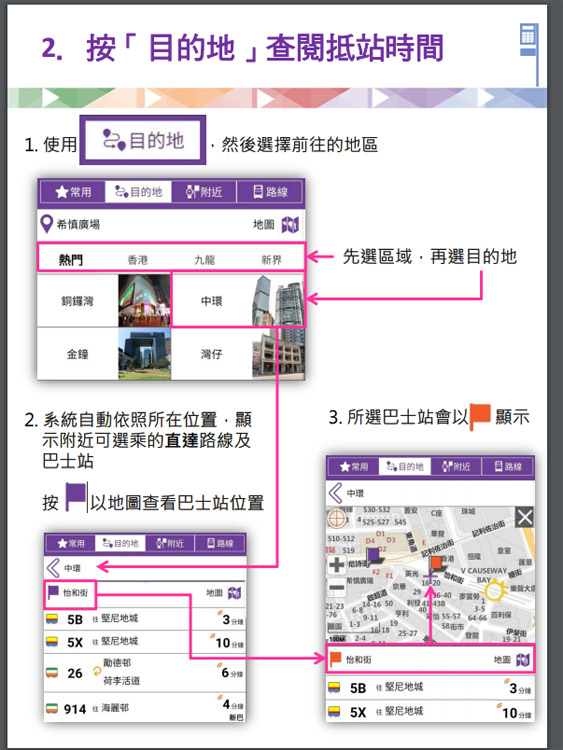Click the purple flag next to 怡和街
563x750 pixels.
pos(53,592)
